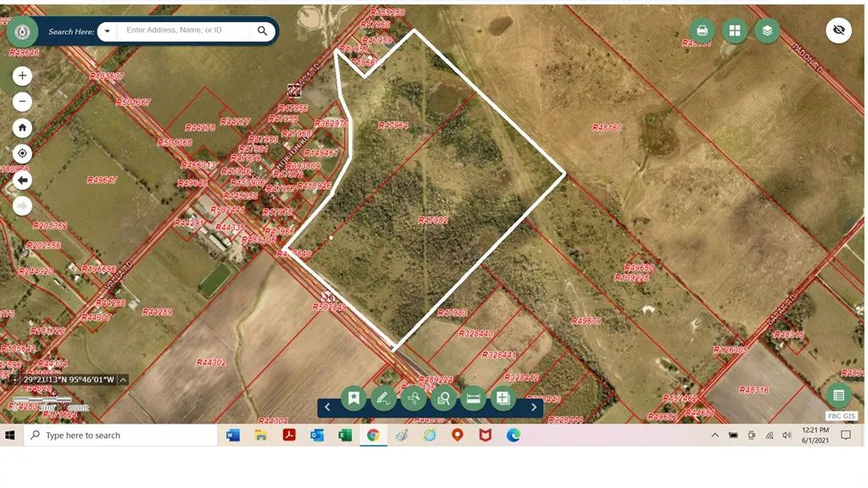Click the find my location button
This screenshot has height=488, width=868.
23,153
